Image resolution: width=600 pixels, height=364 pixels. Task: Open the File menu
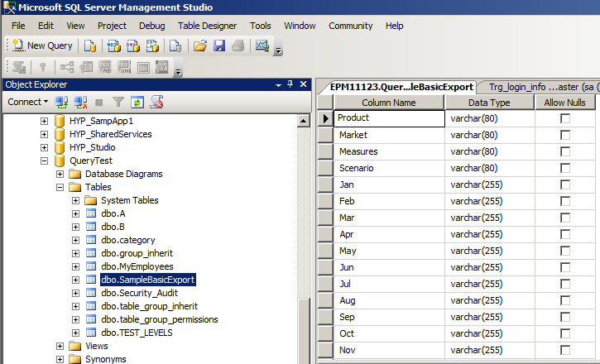click(x=18, y=26)
